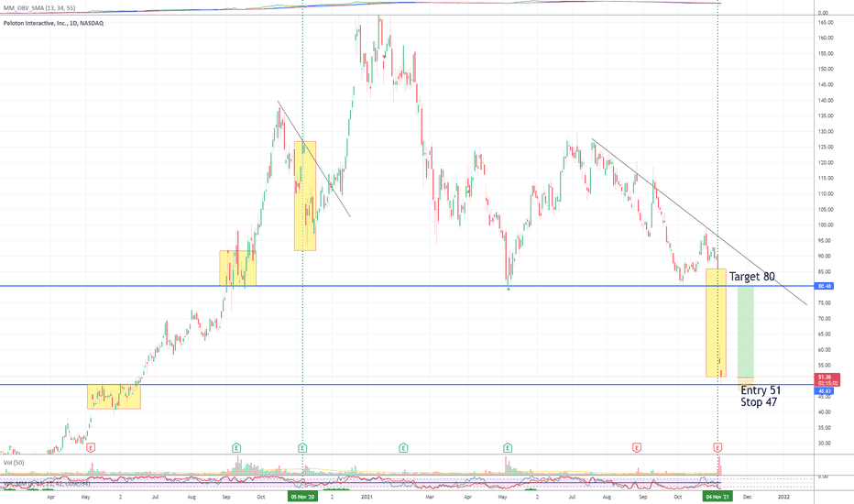Screen dimensions: 854x504
Task: Select the yellow rectangle near September 2020
Action: pos(237,268)
